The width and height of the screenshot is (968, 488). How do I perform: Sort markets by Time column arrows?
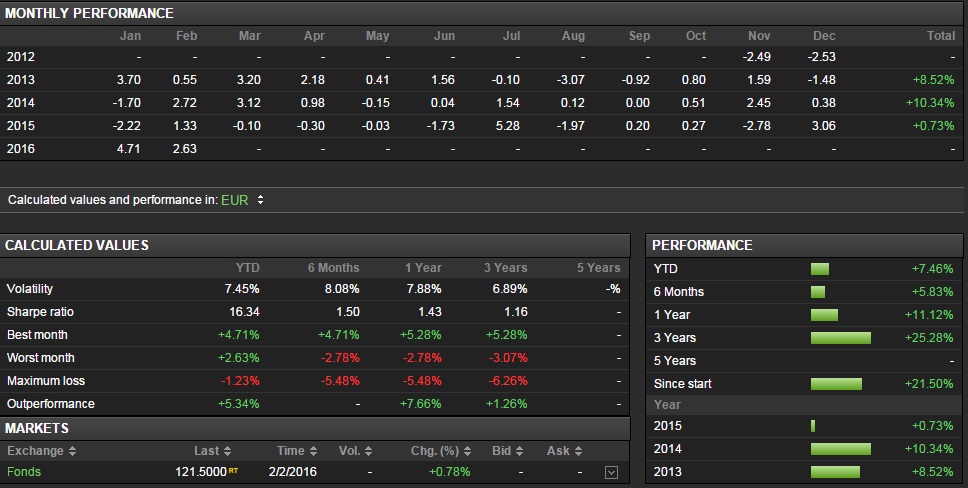pyautogui.click(x=314, y=451)
